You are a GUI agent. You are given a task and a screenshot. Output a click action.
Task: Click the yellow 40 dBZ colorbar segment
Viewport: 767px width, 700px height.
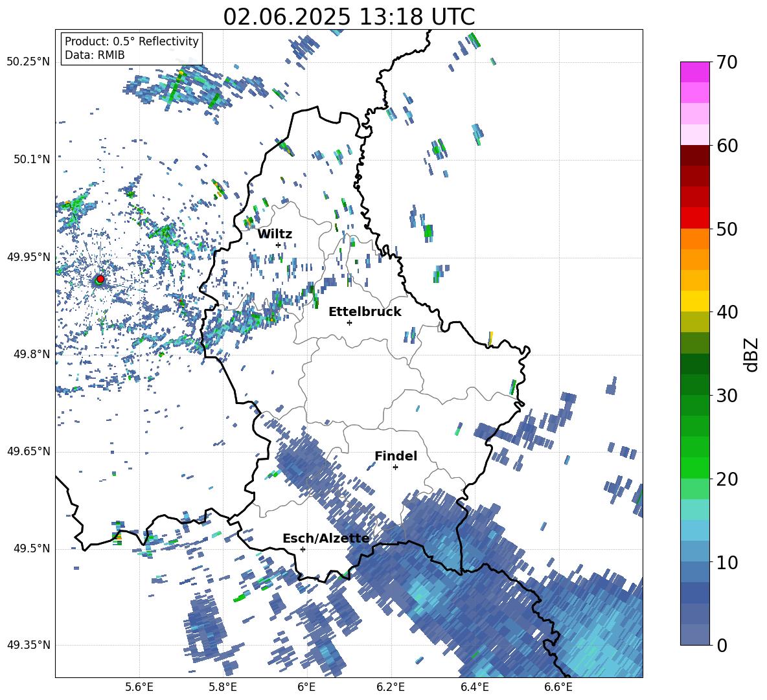[694, 300]
